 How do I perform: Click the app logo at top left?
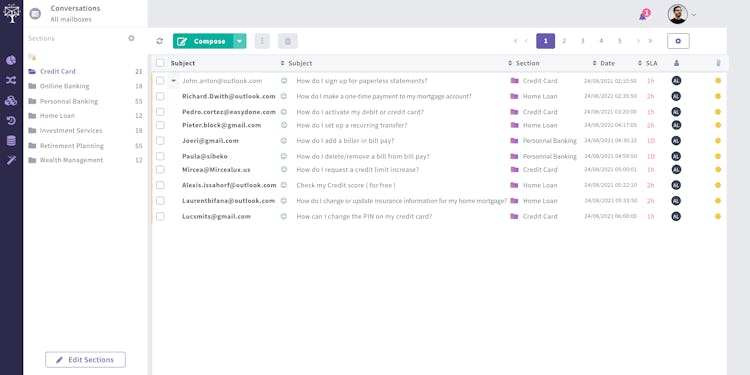11,13
